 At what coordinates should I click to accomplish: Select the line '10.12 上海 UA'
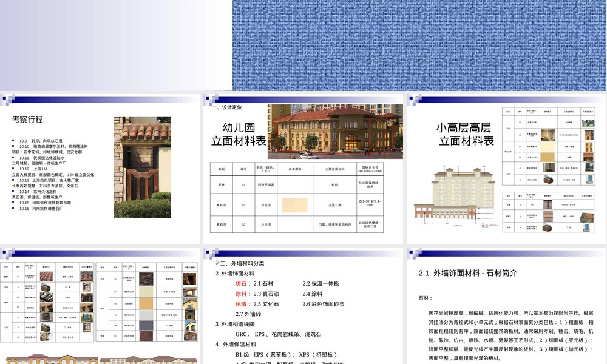(x=33, y=169)
